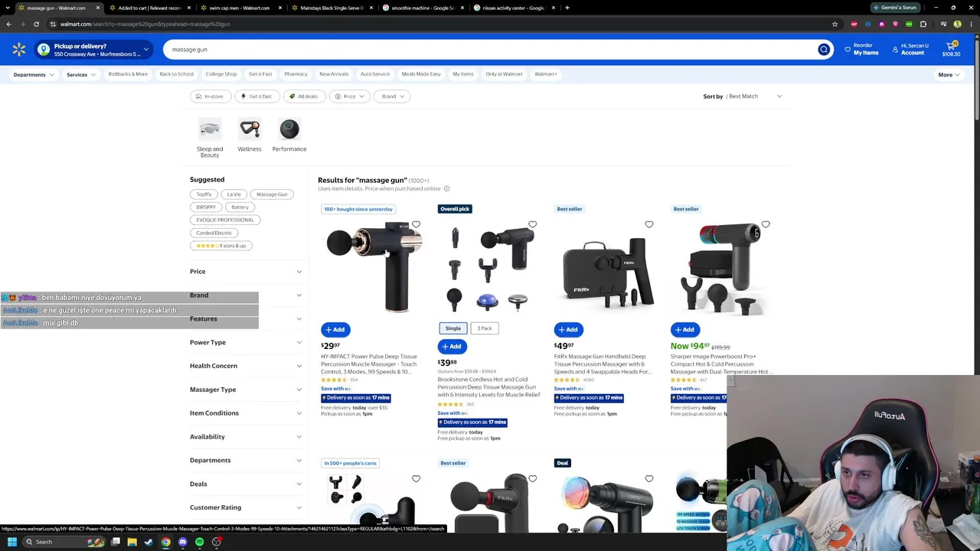Switch to the 'nissan activity center - Google' tab

[513, 8]
